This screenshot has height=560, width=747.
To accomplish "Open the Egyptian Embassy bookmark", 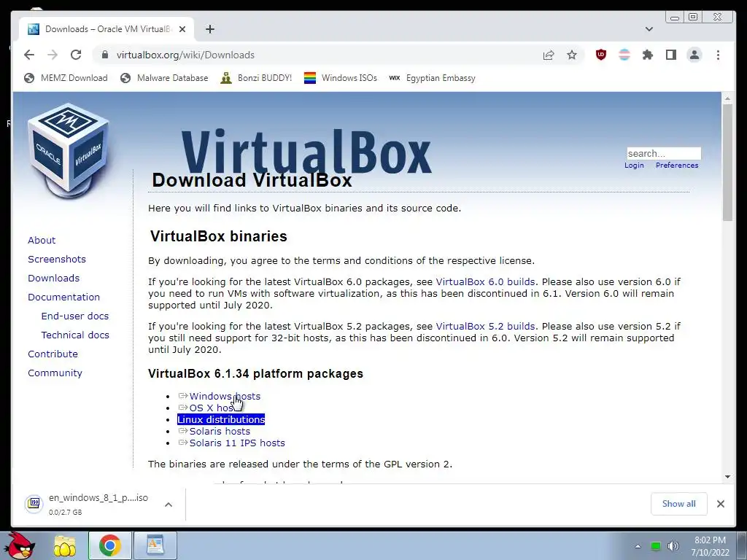I will tap(432, 77).
